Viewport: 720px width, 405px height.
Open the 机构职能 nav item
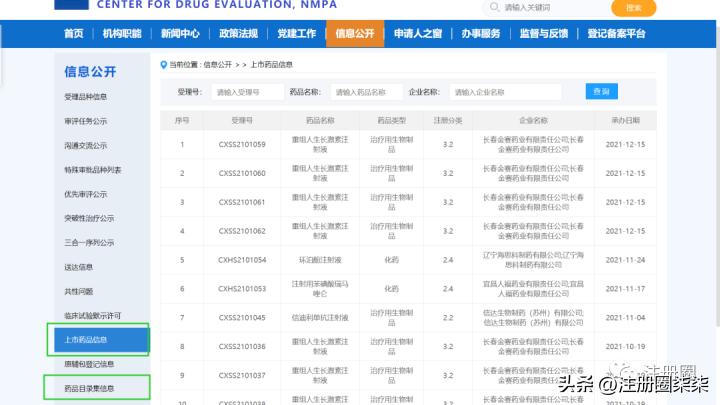pos(122,34)
